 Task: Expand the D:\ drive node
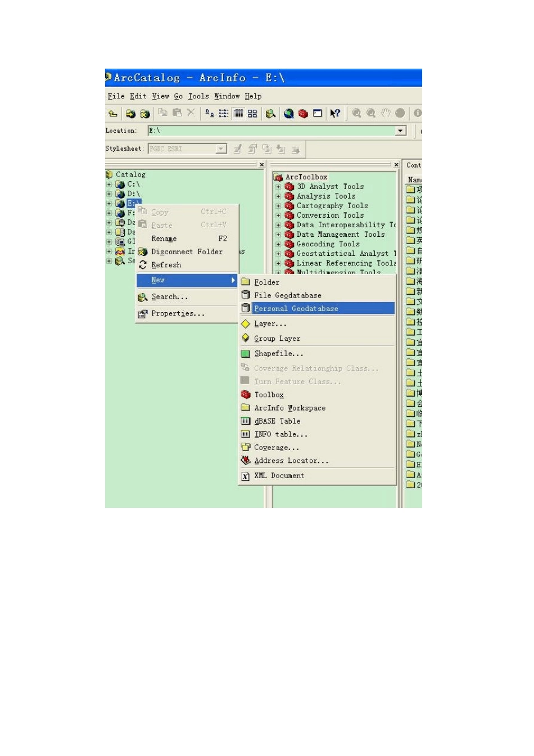[x=109, y=194]
